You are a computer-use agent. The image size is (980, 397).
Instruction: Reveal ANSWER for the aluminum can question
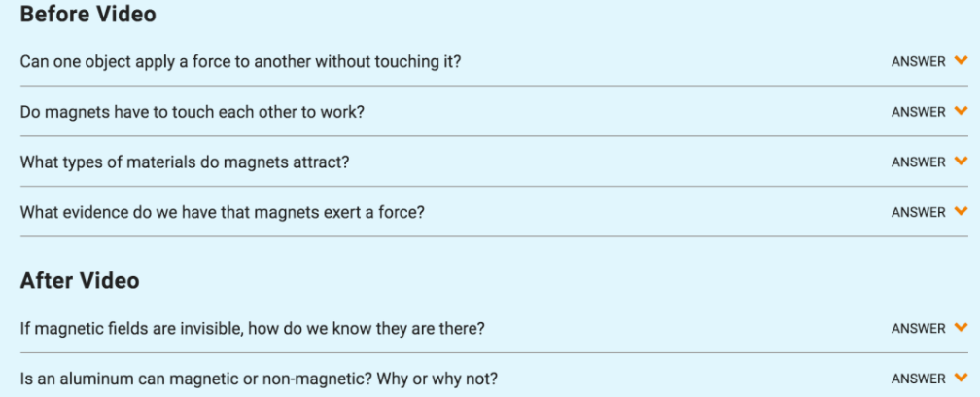pos(918,379)
